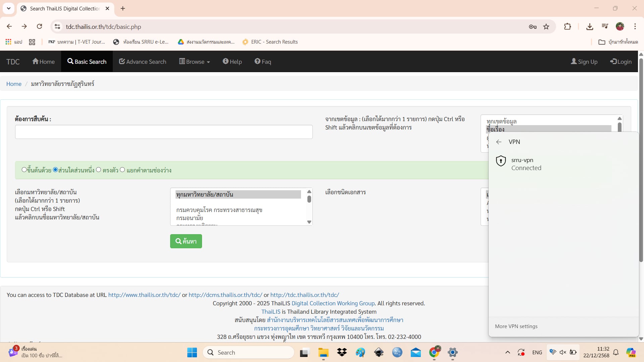Open the Advance Search tab
The width and height of the screenshot is (644, 362).
(143, 62)
